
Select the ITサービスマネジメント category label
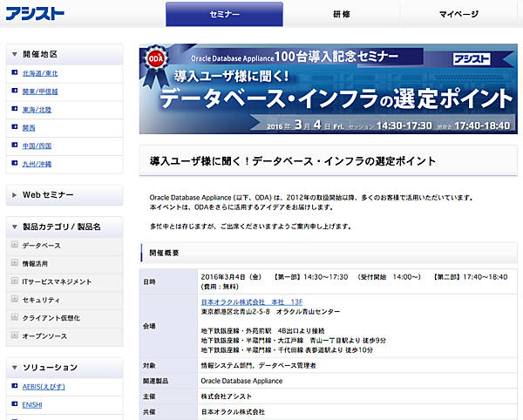[57, 282]
